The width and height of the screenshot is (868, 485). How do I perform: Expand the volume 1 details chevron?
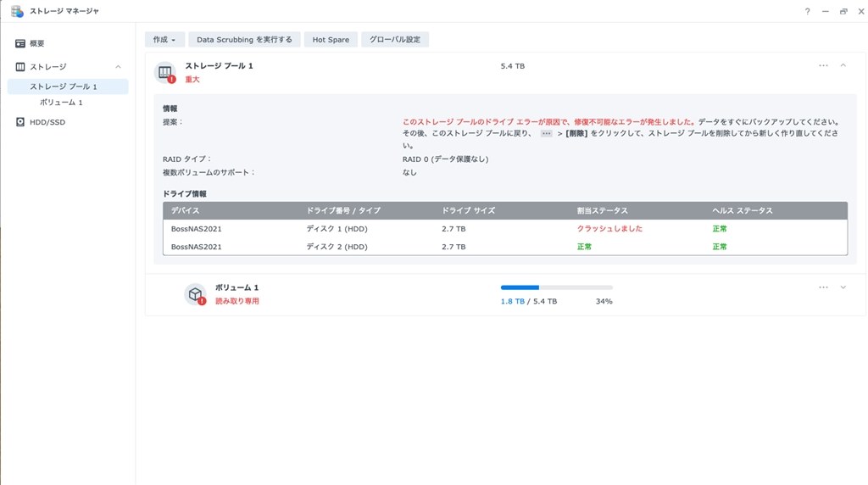click(843, 287)
